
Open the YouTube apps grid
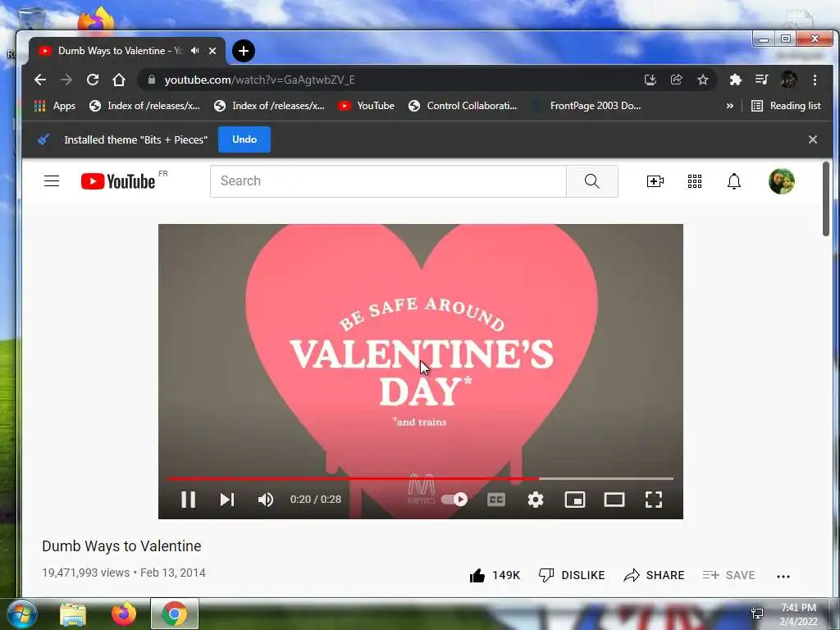click(x=695, y=181)
